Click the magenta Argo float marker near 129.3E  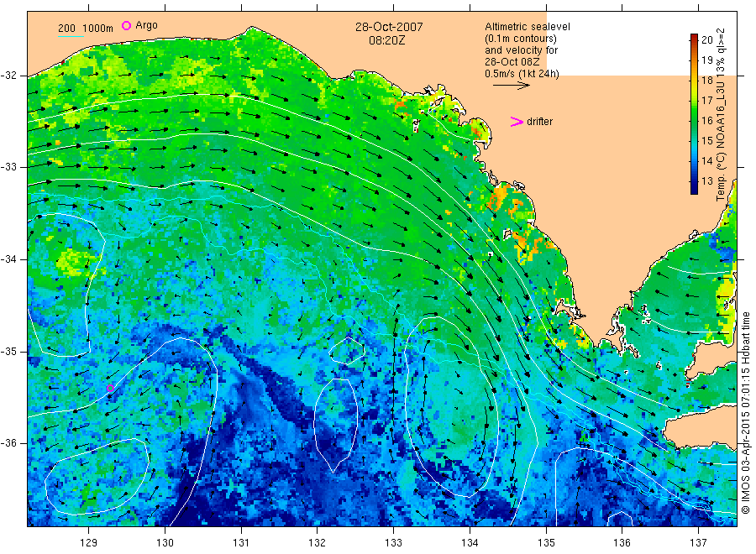click(x=110, y=389)
